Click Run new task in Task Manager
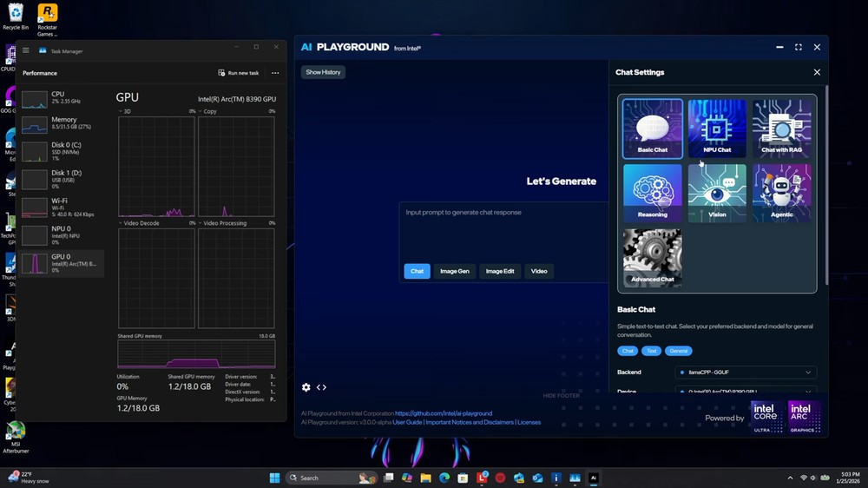Viewport: 868px width, 488px height. coord(238,73)
